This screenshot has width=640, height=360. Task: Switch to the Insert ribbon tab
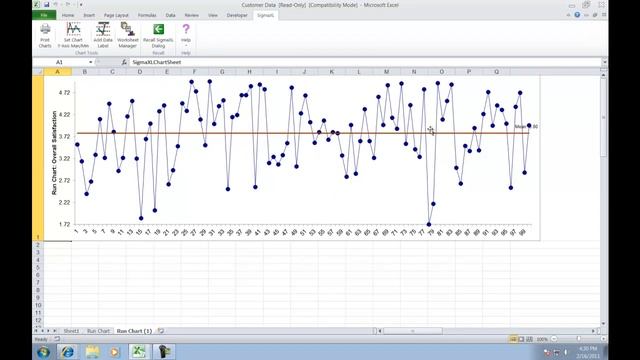click(89, 15)
